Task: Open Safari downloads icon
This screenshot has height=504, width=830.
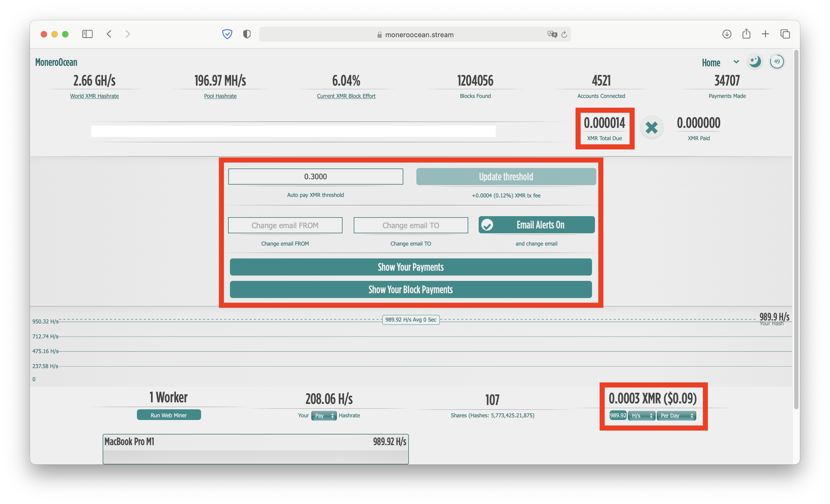Action: click(727, 34)
